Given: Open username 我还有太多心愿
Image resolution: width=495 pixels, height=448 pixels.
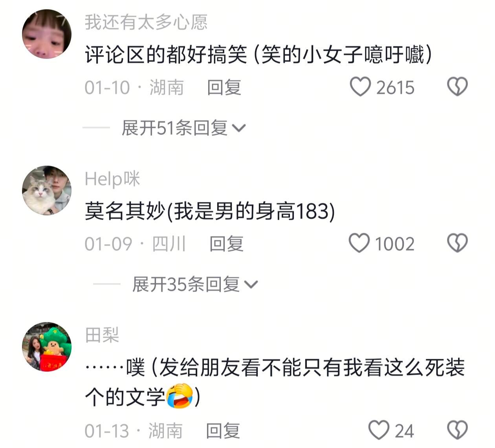Looking at the screenshot, I should 146,22.
